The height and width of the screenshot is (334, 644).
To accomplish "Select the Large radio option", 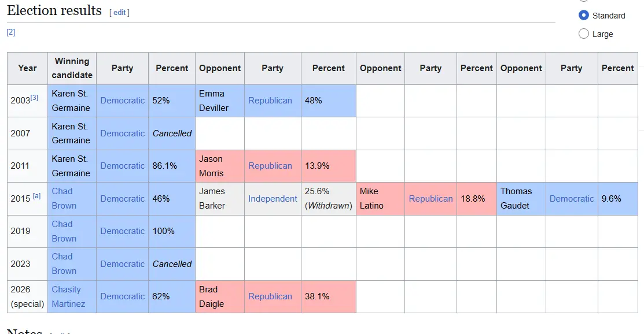I will coord(584,34).
